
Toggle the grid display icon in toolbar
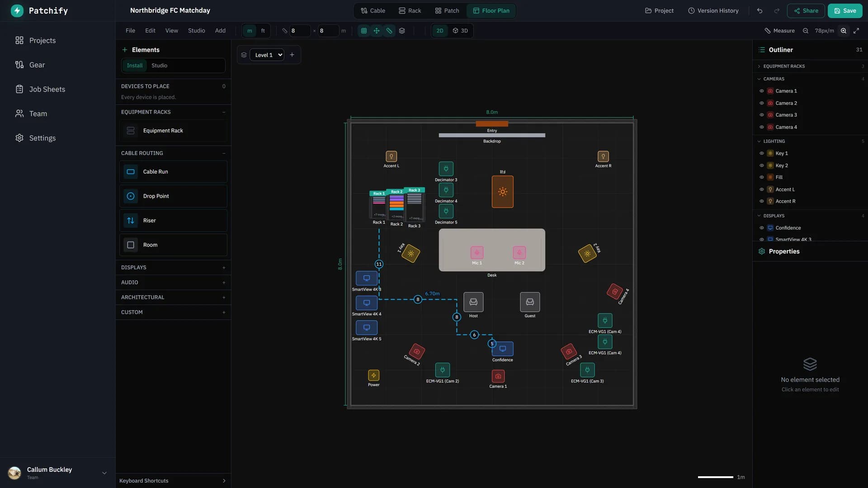[363, 31]
